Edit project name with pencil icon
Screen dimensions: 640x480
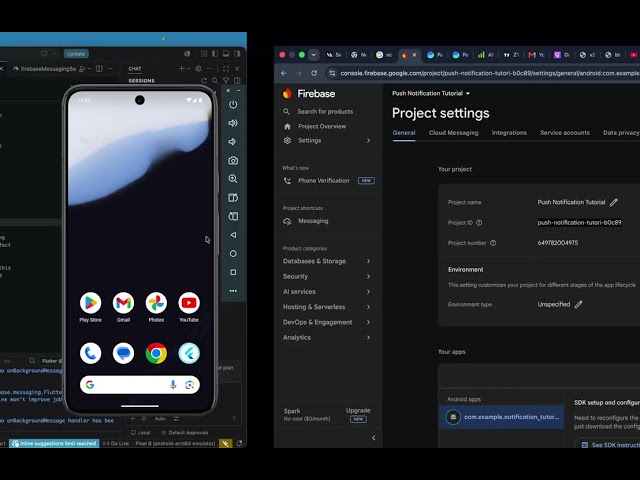pos(614,202)
